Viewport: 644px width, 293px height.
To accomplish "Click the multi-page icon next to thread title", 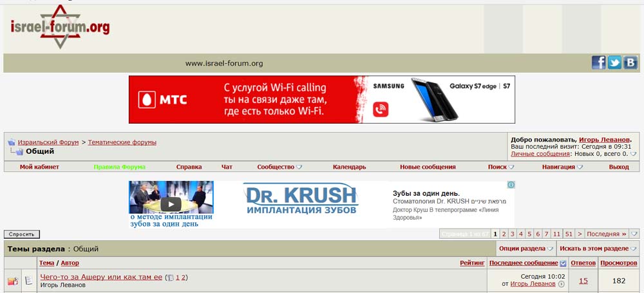I will [170, 278].
